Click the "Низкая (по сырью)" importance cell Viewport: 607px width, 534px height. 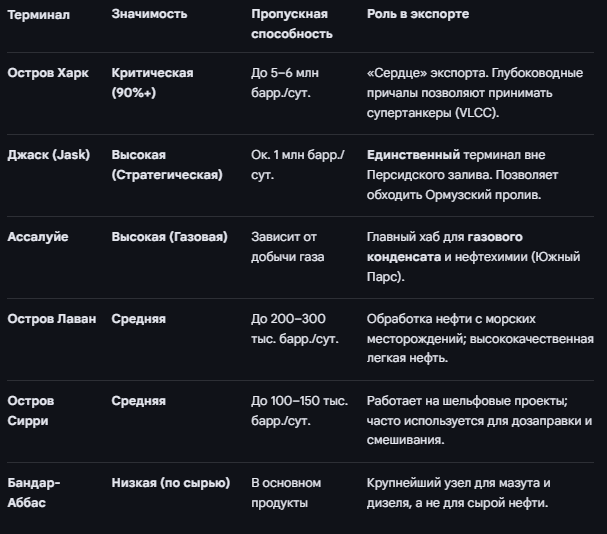tap(171, 483)
